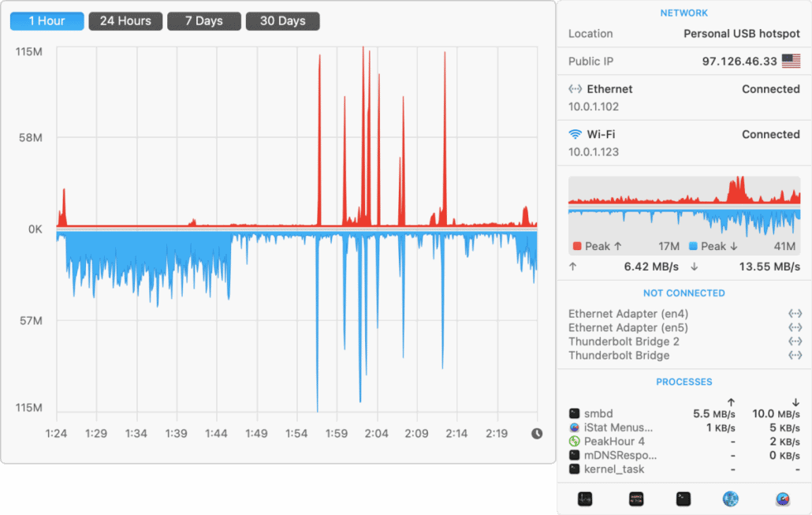This screenshot has width=812, height=515.
Task: Click the Wi-Fi signal icon
Action: tap(575, 135)
